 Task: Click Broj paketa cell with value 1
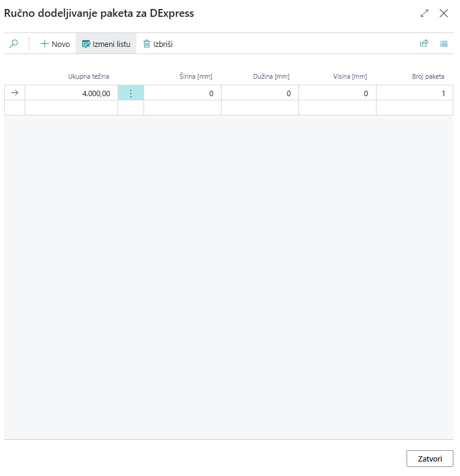coord(414,93)
